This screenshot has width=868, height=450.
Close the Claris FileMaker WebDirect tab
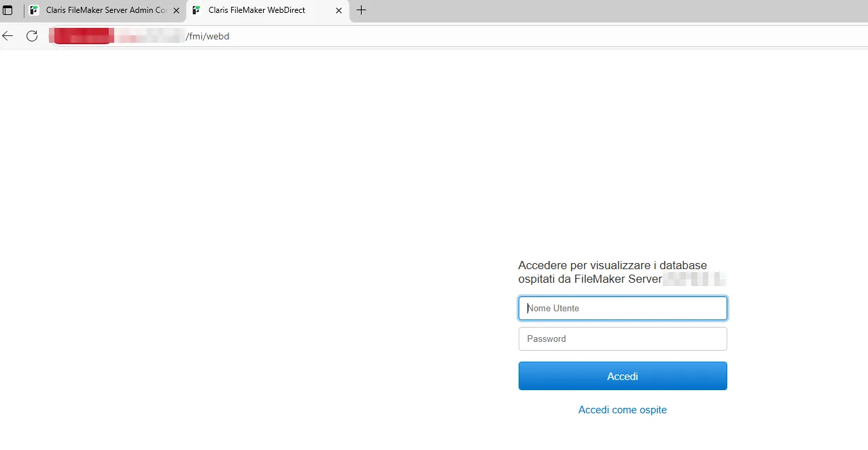338,10
